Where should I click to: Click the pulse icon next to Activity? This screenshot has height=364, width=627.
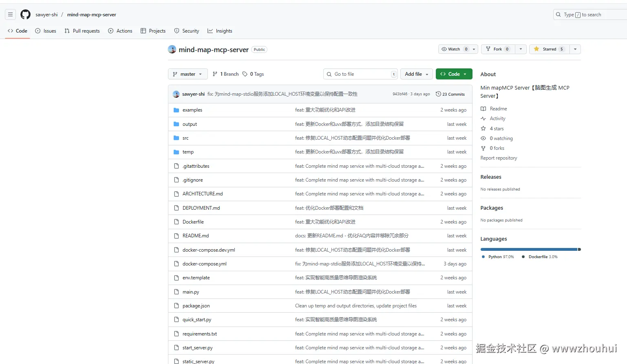click(x=483, y=118)
